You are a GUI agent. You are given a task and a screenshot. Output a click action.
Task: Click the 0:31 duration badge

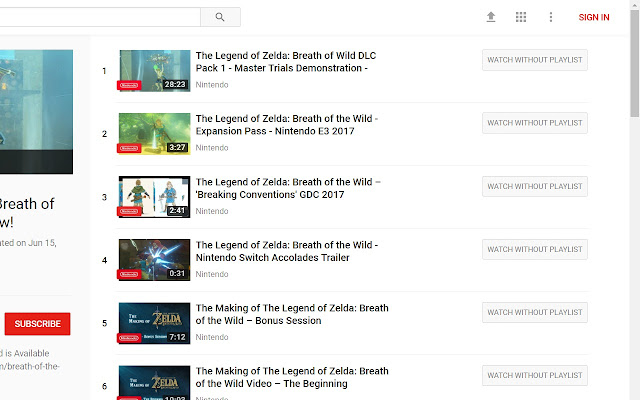tap(178, 273)
